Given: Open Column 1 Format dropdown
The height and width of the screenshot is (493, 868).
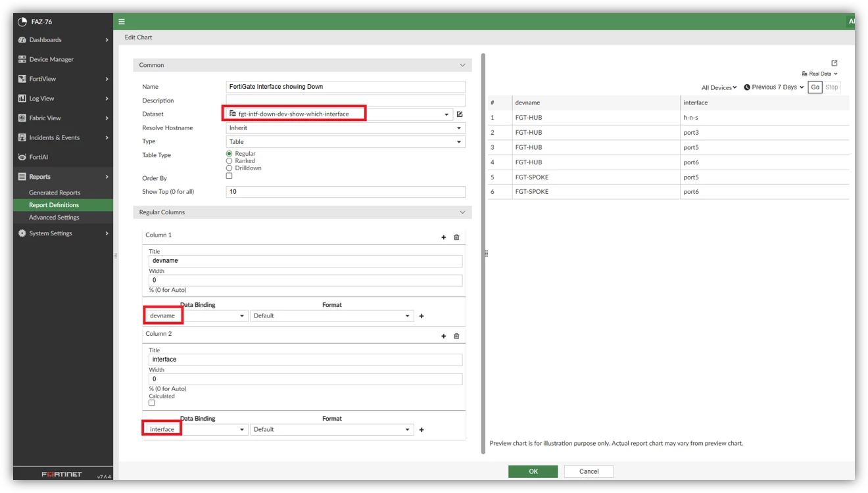Looking at the screenshot, I should click(x=332, y=316).
